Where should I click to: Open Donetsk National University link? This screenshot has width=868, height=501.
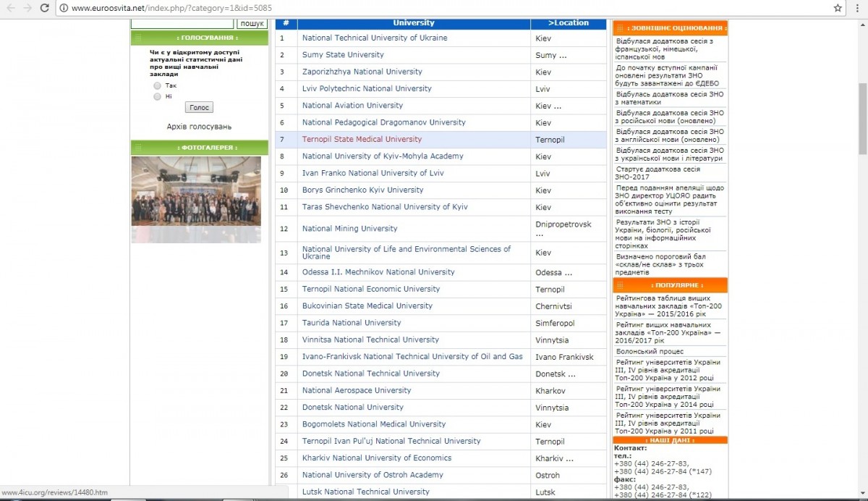(353, 407)
